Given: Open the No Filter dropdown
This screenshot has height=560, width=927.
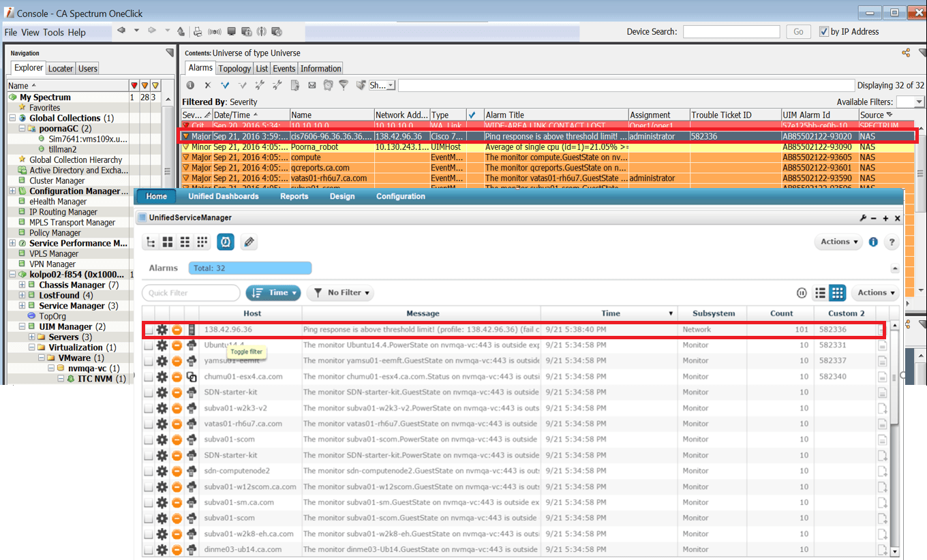Looking at the screenshot, I should 339,292.
